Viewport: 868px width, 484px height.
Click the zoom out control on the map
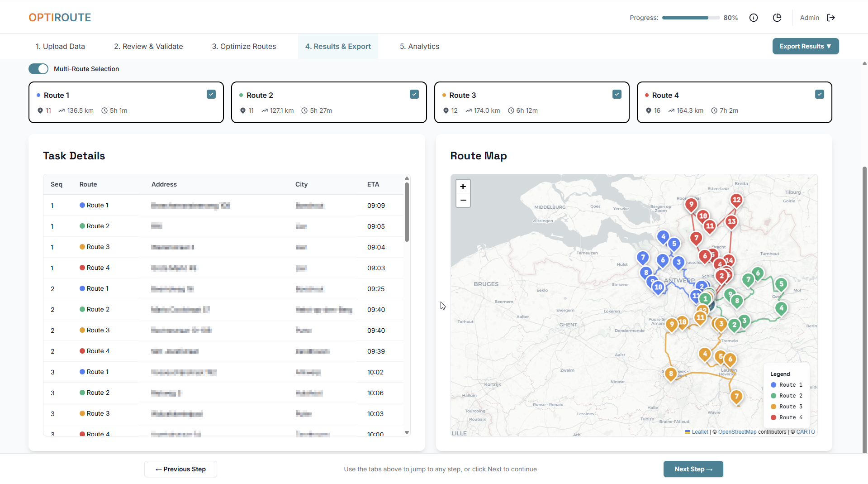click(x=463, y=200)
